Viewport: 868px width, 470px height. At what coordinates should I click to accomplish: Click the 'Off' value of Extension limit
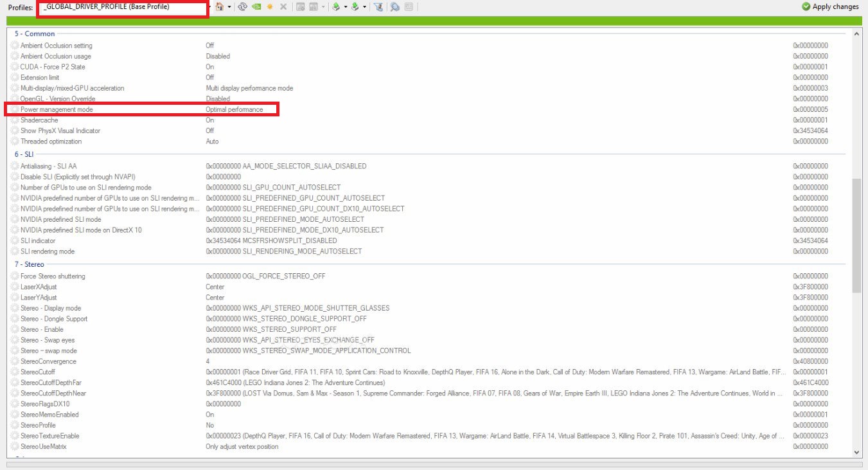point(210,77)
